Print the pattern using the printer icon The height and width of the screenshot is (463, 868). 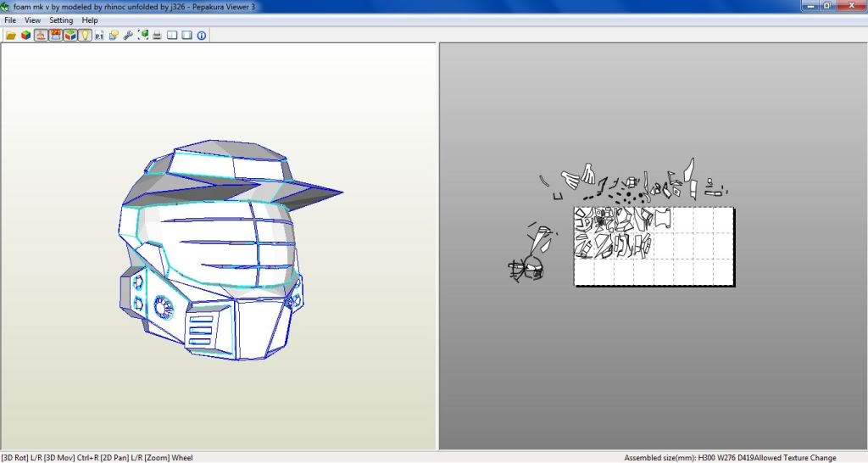pyautogui.click(x=157, y=36)
